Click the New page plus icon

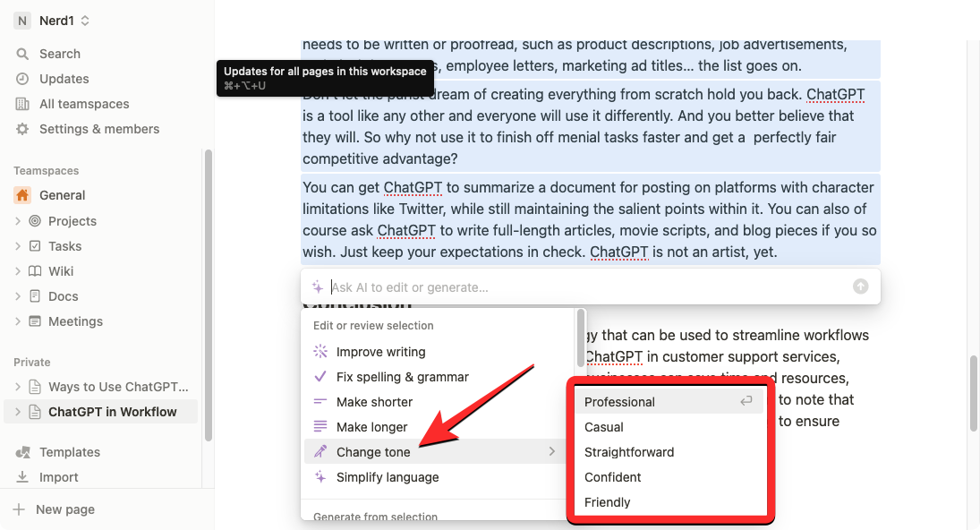pos(20,509)
